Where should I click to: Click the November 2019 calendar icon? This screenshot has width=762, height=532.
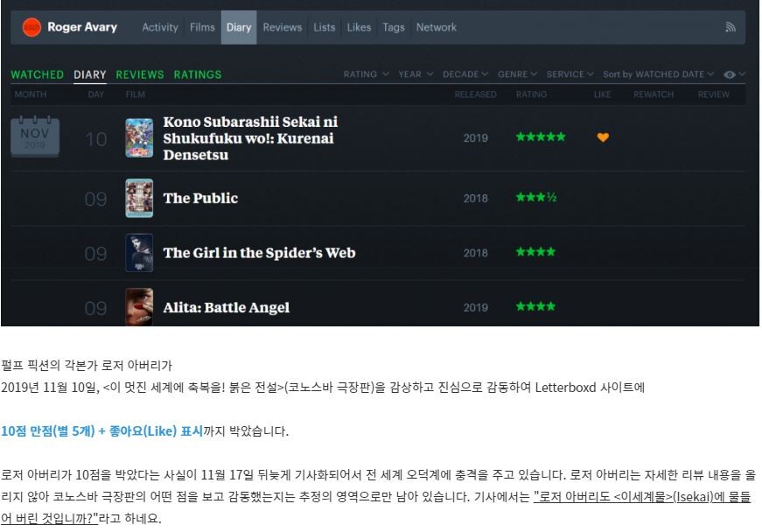[35, 137]
